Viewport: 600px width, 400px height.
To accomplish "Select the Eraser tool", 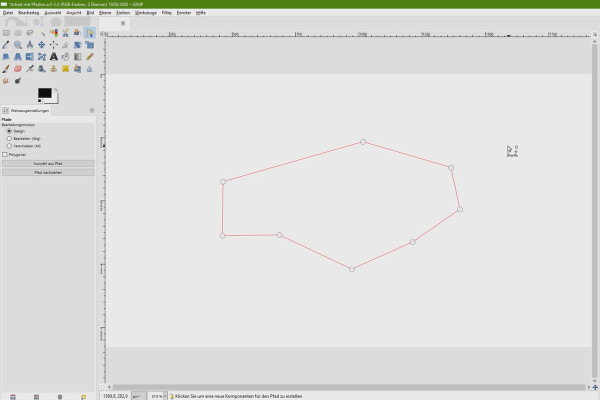I will 18,69.
